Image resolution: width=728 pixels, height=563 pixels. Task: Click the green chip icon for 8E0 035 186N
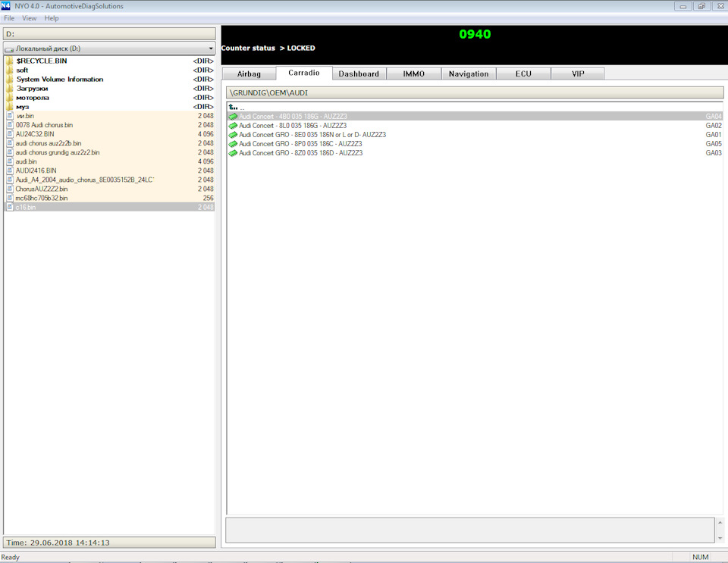(x=233, y=135)
